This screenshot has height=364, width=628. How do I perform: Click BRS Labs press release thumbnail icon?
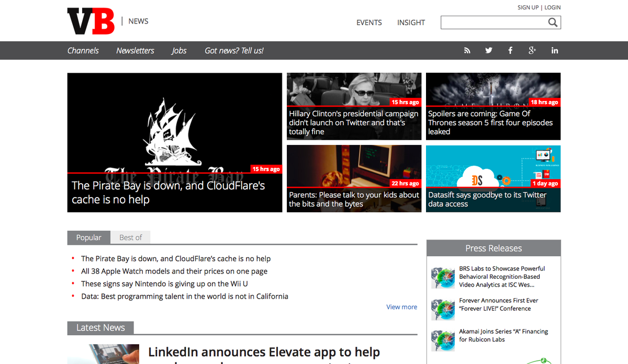443,278
